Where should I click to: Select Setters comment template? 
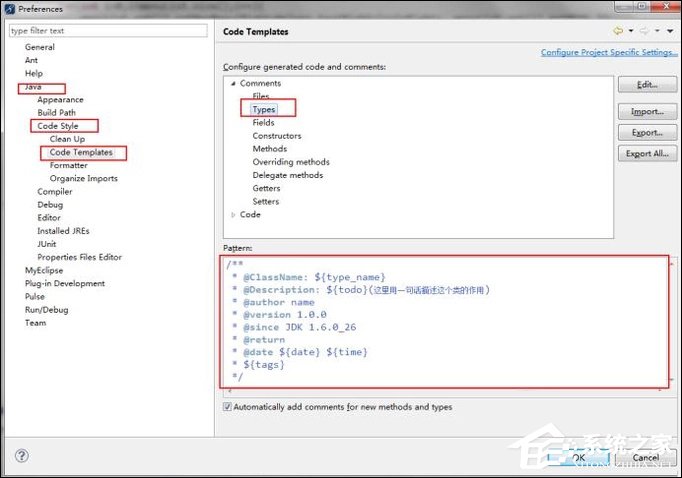tap(266, 201)
